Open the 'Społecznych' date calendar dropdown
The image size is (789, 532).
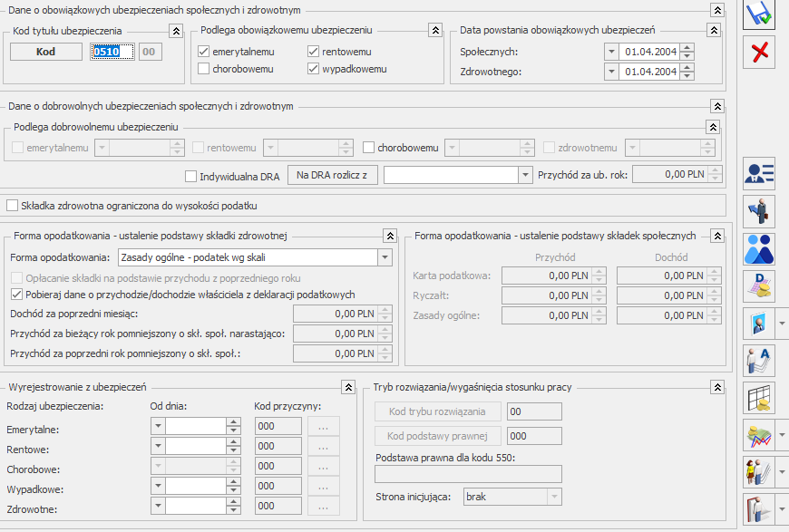pyautogui.click(x=611, y=52)
